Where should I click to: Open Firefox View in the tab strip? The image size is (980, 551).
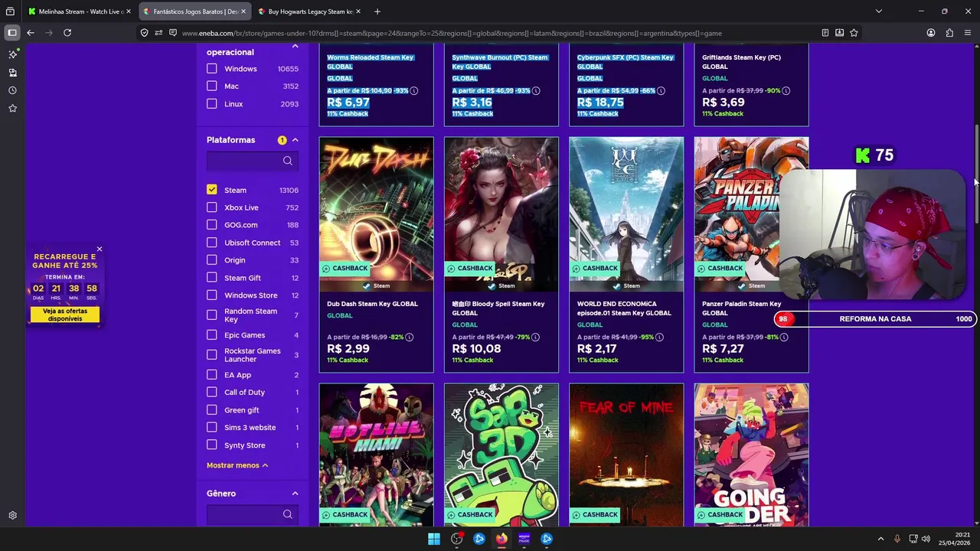[10, 11]
